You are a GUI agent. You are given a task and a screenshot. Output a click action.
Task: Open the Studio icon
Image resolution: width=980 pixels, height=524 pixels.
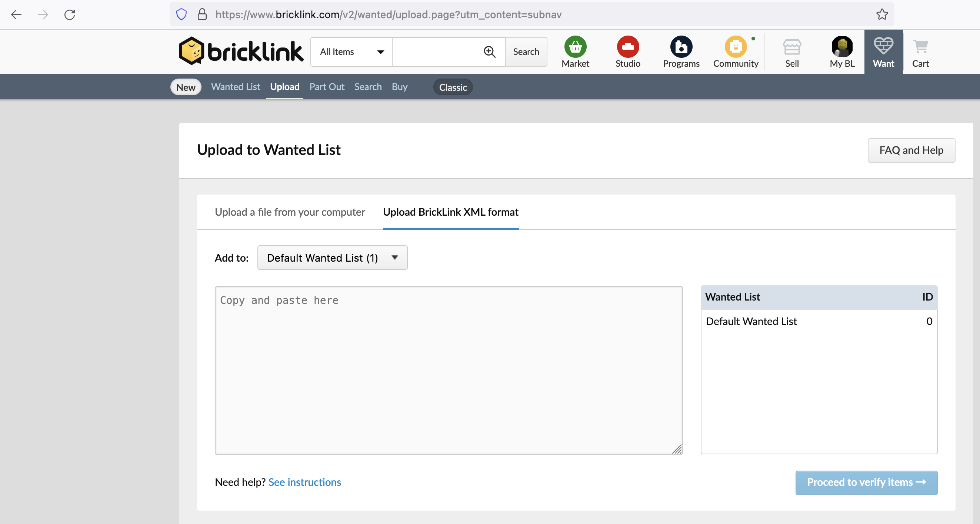(628, 47)
